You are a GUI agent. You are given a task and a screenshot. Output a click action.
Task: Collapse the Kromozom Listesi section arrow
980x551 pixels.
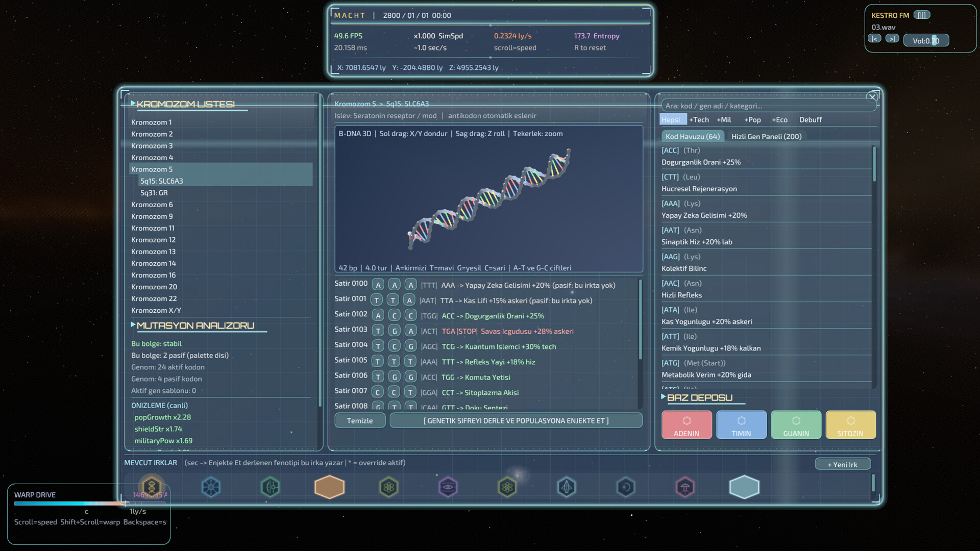pyautogui.click(x=133, y=103)
